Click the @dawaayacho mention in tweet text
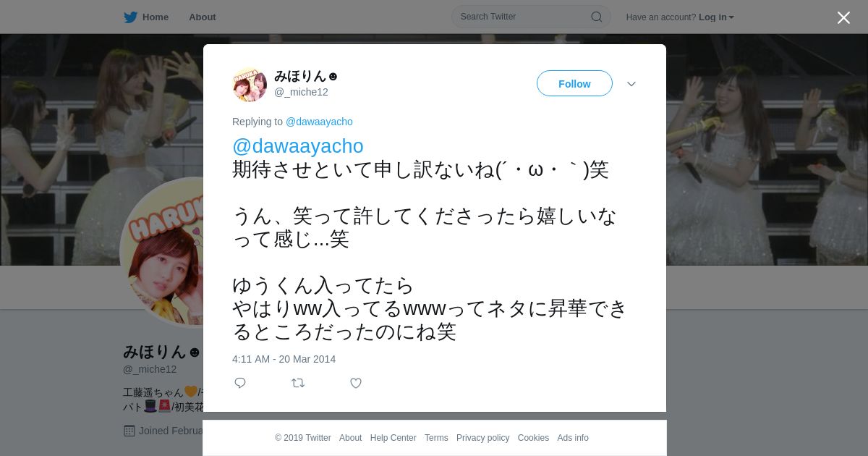This screenshot has height=456, width=868. tap(298, 146)
